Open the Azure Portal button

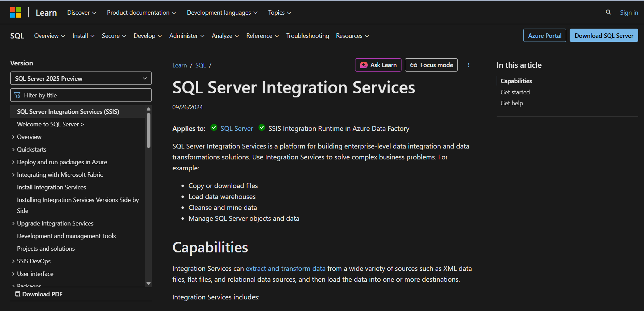tap(544, 35)
